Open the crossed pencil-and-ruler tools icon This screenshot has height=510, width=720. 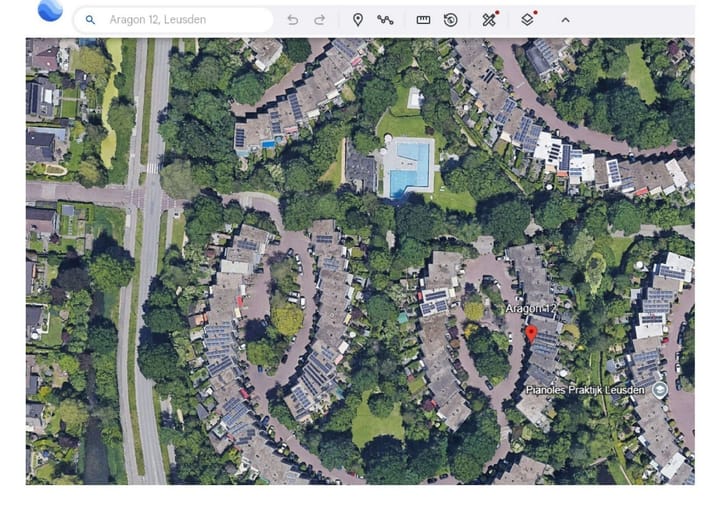click(x=488, y=20)
